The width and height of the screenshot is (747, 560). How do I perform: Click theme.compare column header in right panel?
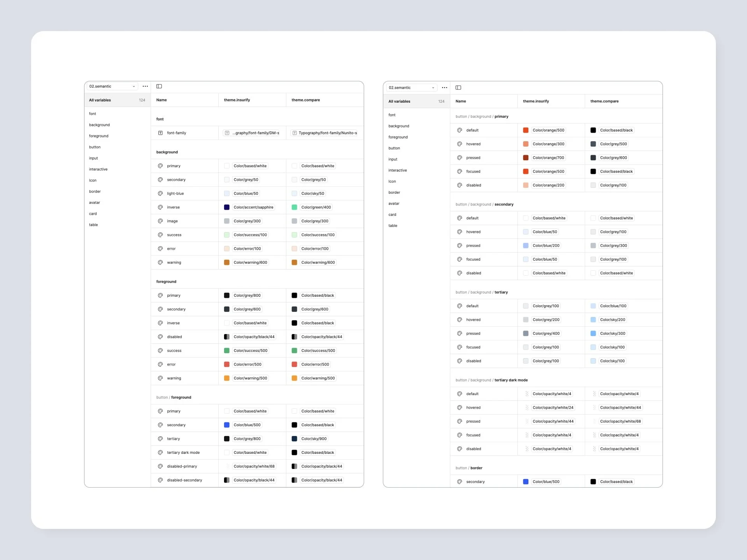click(605, 101)
